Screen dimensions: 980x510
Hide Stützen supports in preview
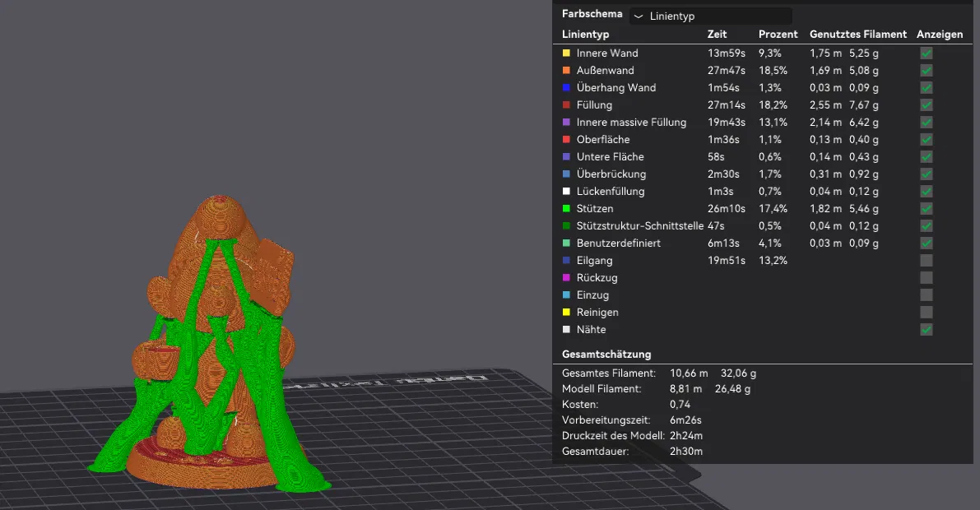tap(927, 209)
